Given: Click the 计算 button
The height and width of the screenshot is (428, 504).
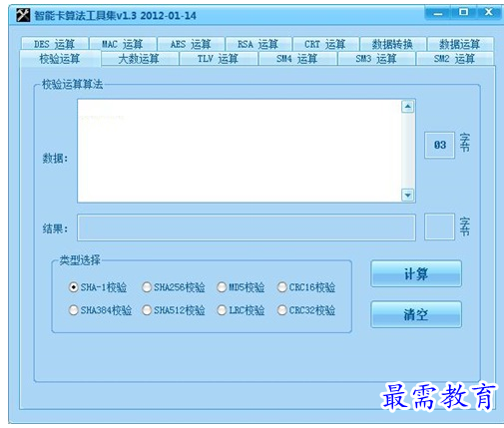Looking at the screenshot, I should tap(416, 273).
